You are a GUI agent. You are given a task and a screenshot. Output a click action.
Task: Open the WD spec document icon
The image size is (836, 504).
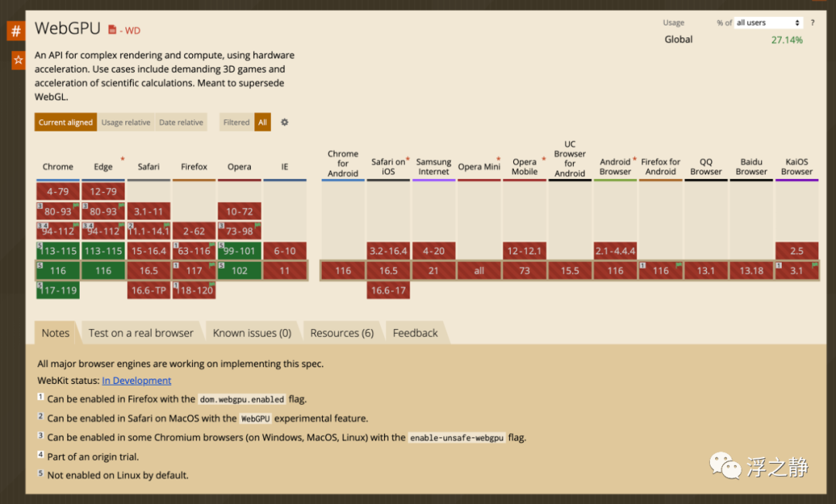(112, 30)
